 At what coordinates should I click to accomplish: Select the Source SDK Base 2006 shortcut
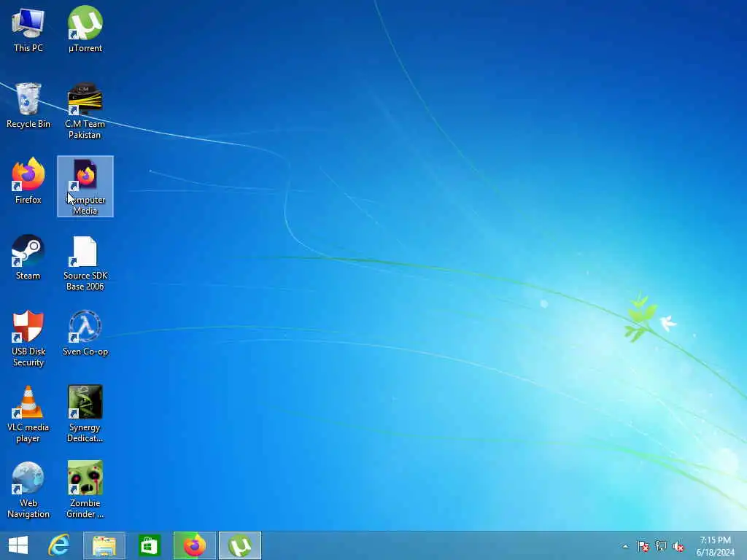[x=85, y=262]
